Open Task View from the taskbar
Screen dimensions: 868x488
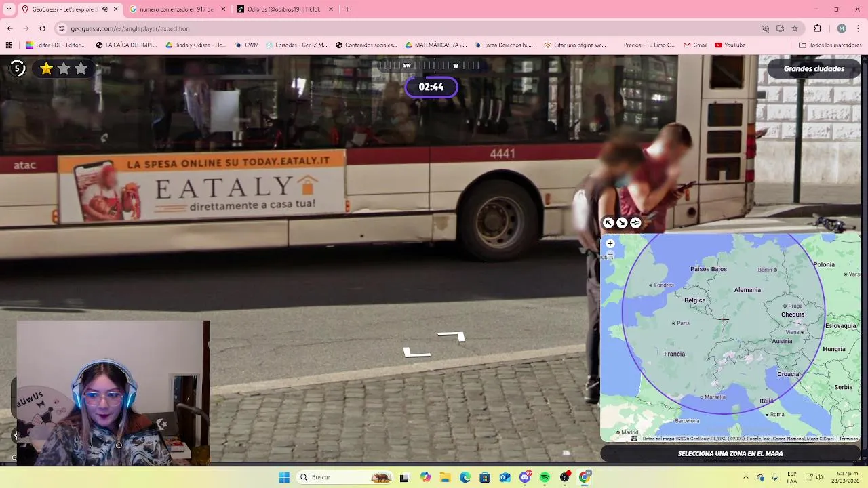(405, 477)
